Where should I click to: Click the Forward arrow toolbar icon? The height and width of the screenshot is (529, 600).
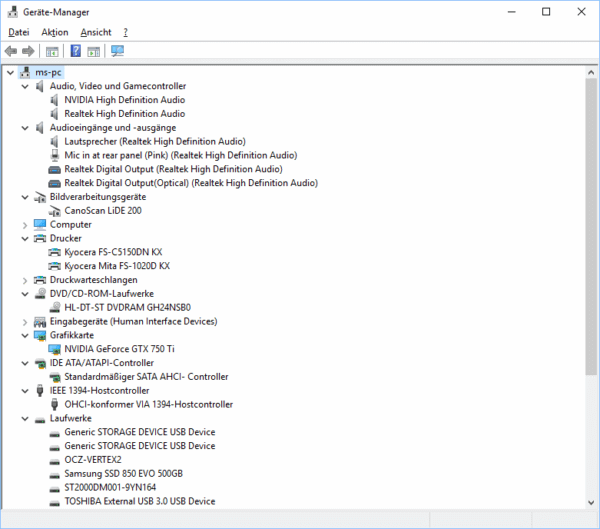[x=28, y=51]
